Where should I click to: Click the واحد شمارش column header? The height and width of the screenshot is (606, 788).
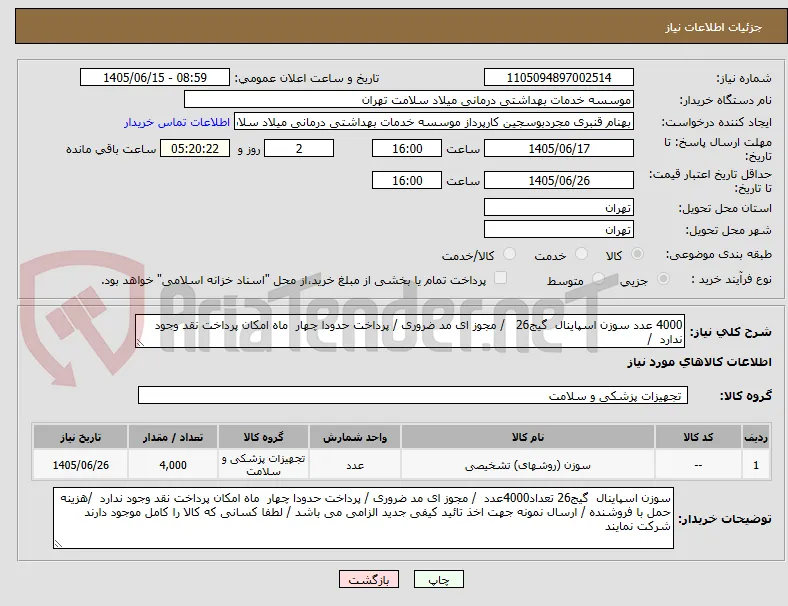pos(355,437)
